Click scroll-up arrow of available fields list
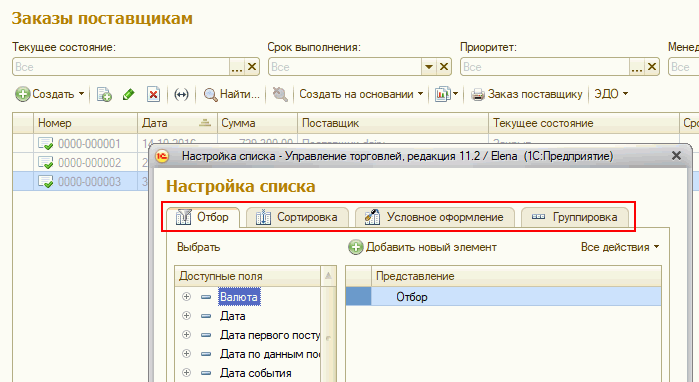The image size is (699, 382). (x=328, y=276)
